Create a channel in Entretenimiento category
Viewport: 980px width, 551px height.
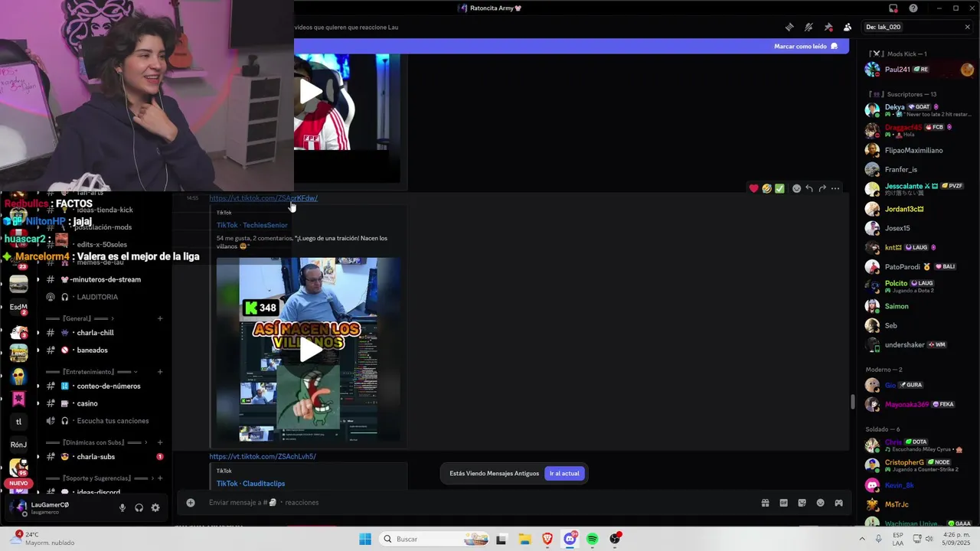click(160, 372)
